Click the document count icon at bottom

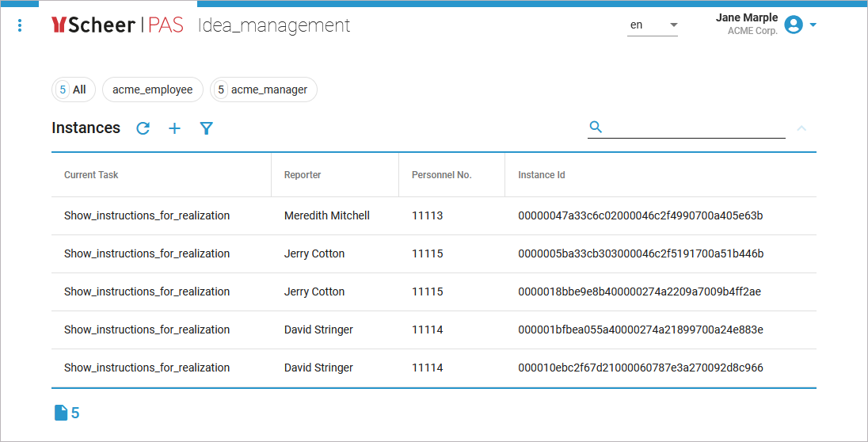pos(61,413)
